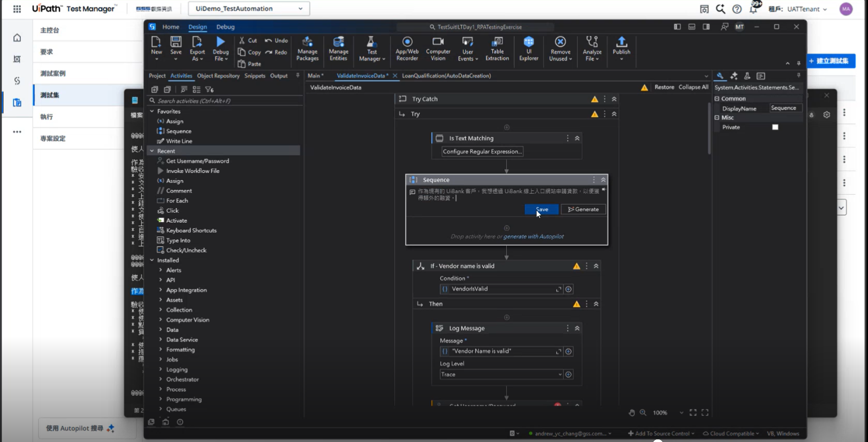Click the generate with Autopilot link
The image size is (868, 442).
pyautogui.click(x=534, y=237)
